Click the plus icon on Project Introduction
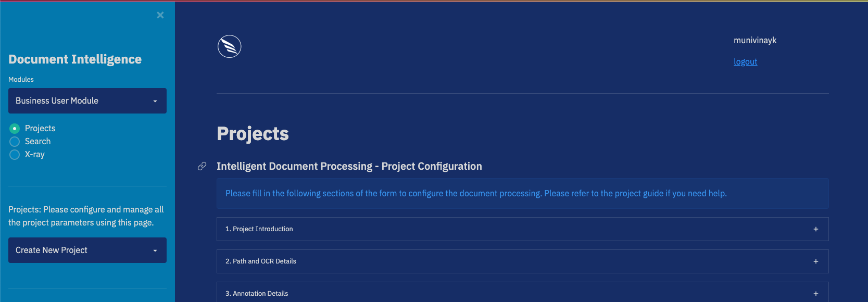 (x=815, y=229)
